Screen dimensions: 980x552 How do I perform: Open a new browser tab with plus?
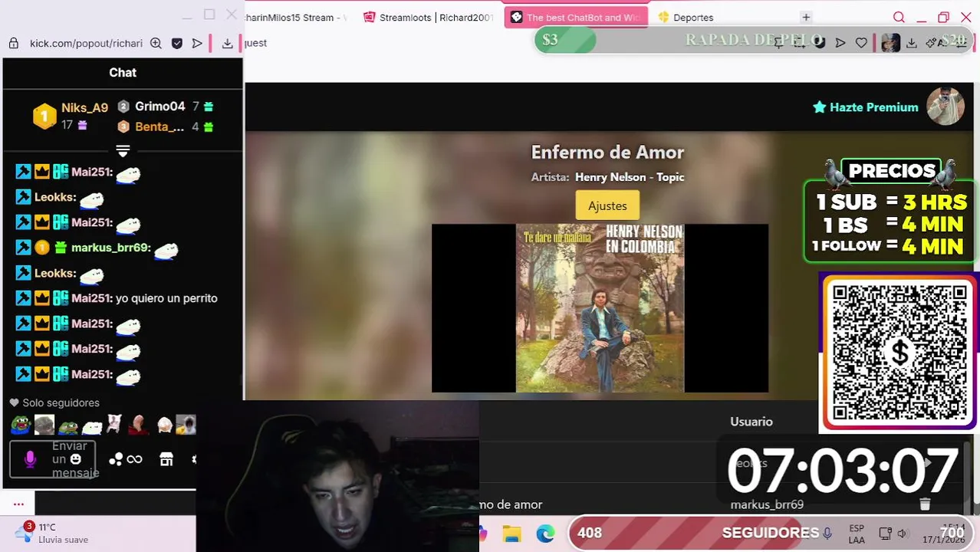[806, 17]
